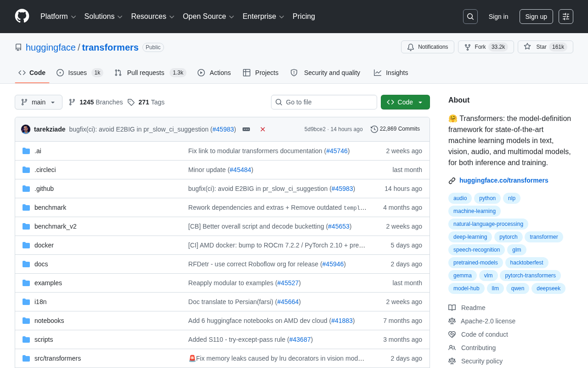This screenshot has height=368, width=588.
Task: Click the Go to file search field
Action: 324,102
